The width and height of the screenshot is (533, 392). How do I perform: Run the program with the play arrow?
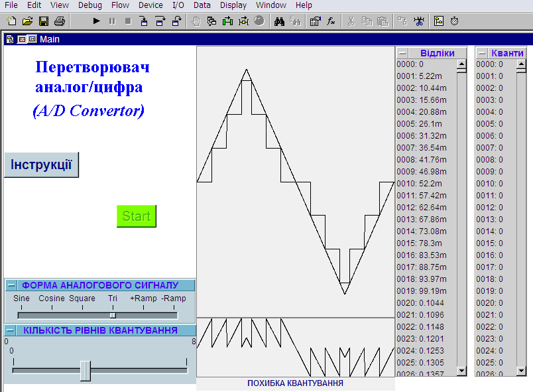(x=97, y=21)
